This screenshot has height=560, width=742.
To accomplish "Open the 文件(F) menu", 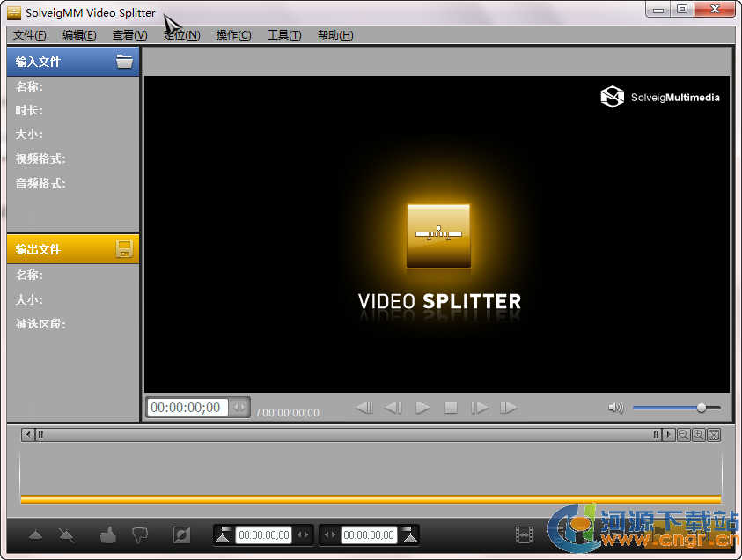I will click(29, 35).
